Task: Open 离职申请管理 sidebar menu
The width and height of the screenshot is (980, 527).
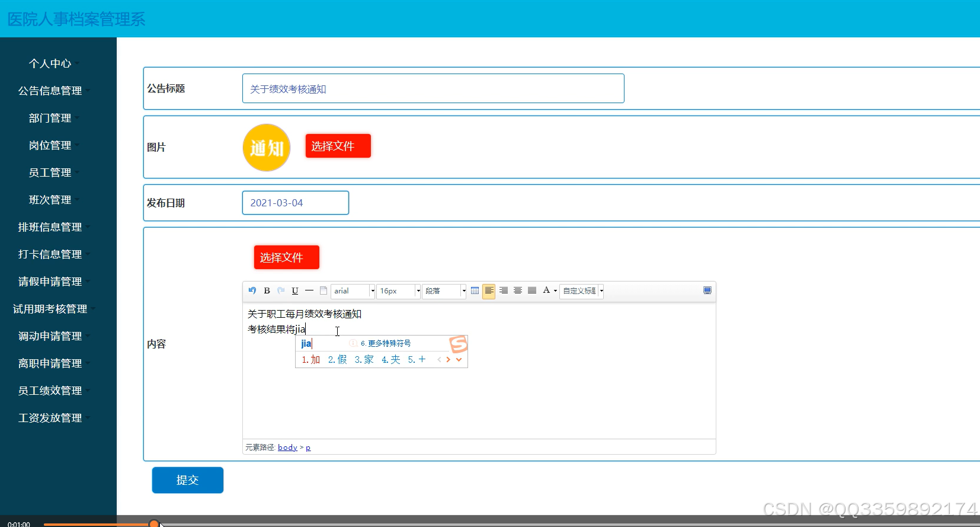Action: tap(50, 363)
